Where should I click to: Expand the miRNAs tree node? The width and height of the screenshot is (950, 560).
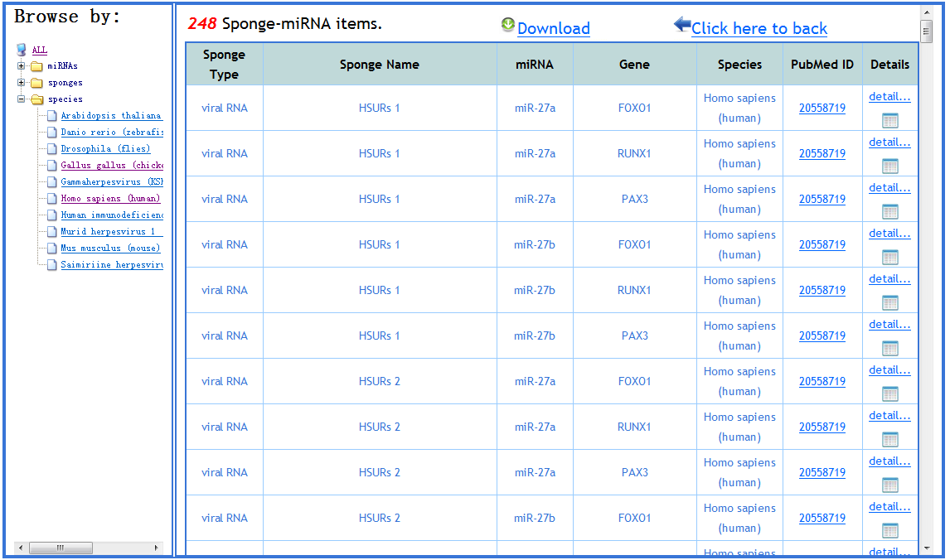tap(22, 66)
